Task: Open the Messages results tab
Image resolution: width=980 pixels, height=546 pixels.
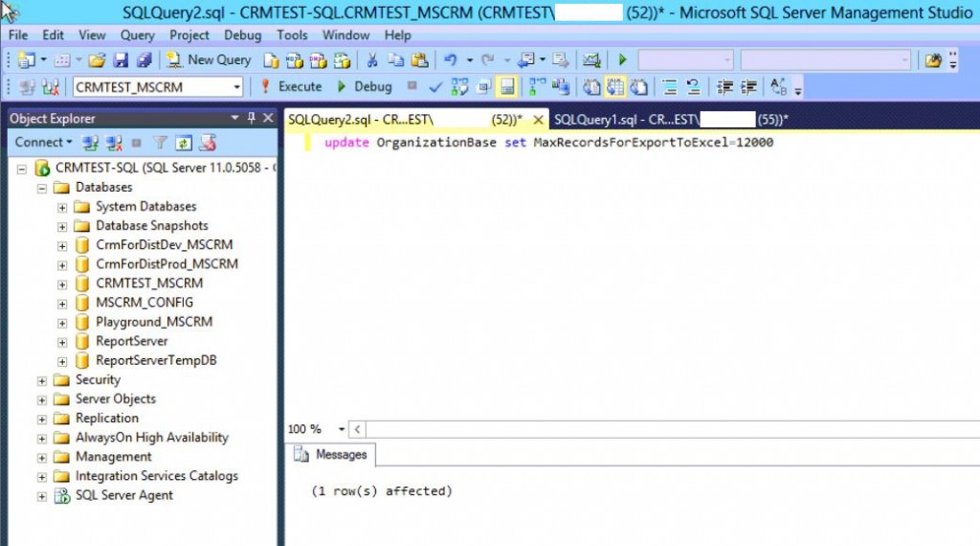Action: pos(332,455)
